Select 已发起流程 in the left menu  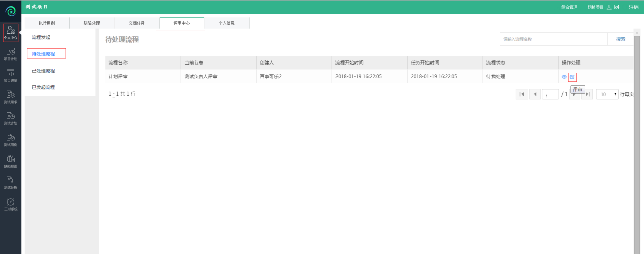pos(43,87)
